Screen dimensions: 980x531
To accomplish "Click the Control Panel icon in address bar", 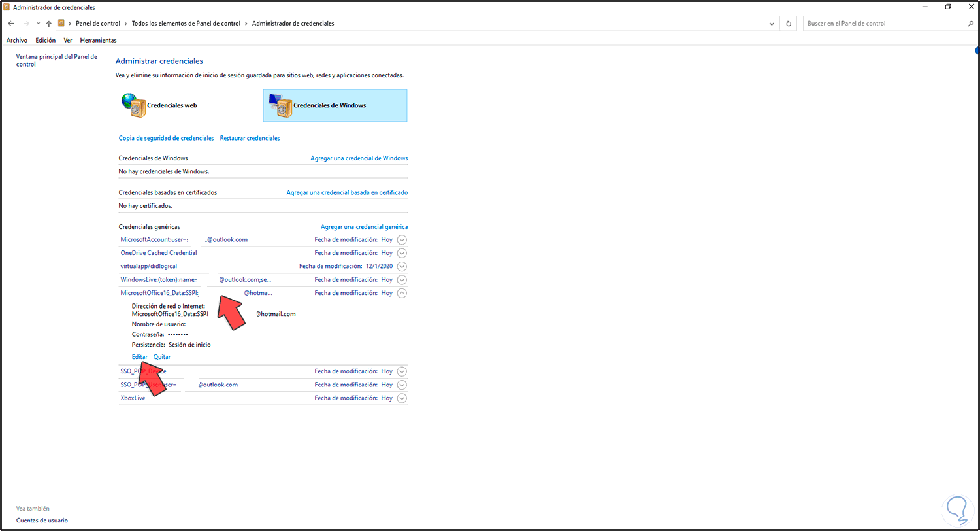I will click(x=61, y=23).
